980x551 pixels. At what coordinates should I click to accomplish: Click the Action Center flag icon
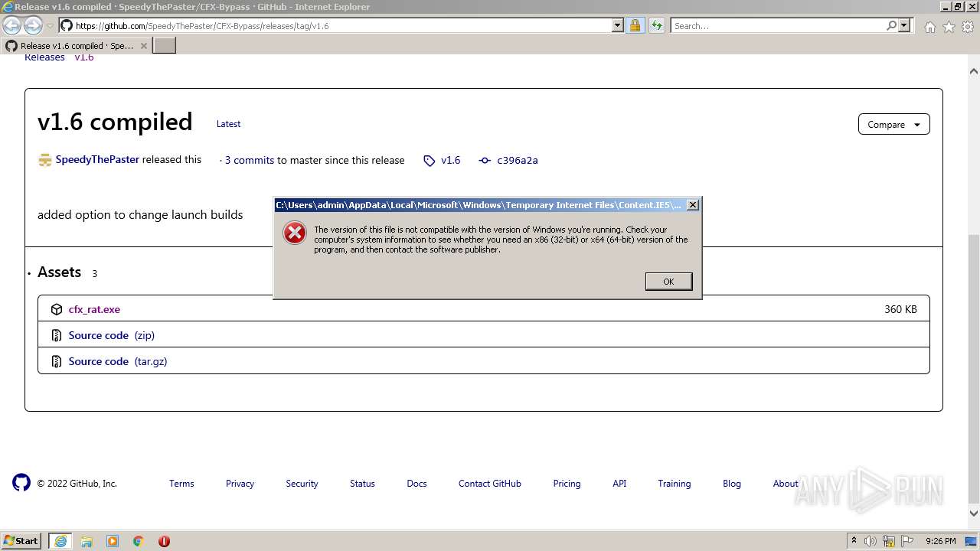point(906,541)
